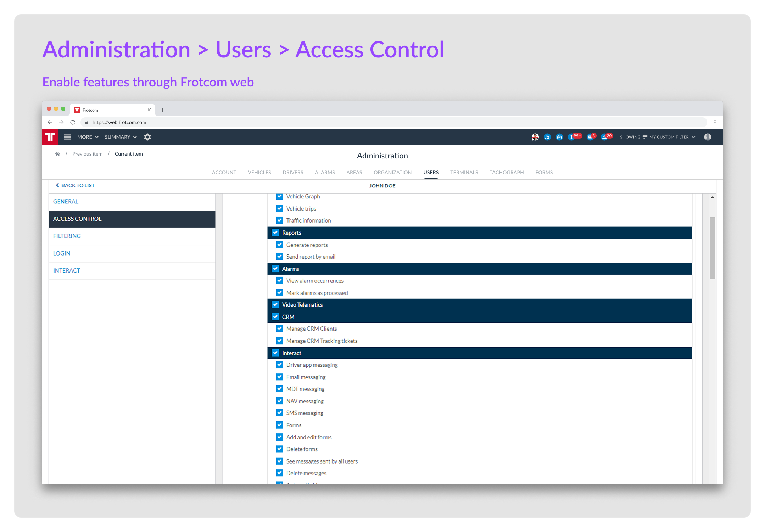
Task: Open the Previous item breadcrumb link
Action: [87, 154]
